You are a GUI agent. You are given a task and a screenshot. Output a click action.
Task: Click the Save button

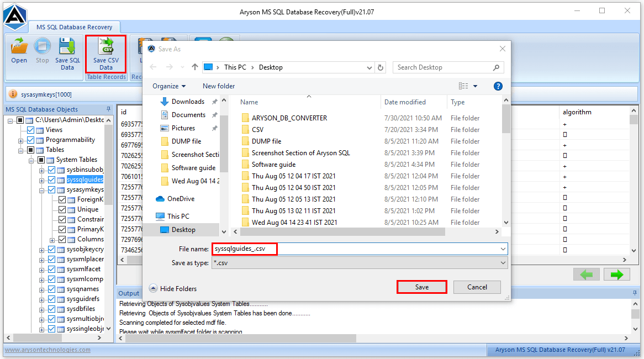[x=422, y=287]
